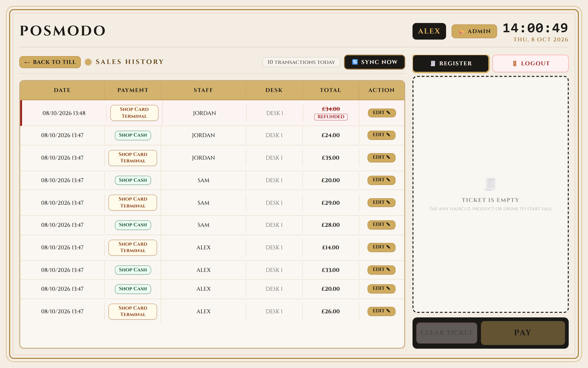The width and height of the screenshot is (588, 368).
Task: Edit the £33.00 Alex cash sale
Action: (381, 270)
